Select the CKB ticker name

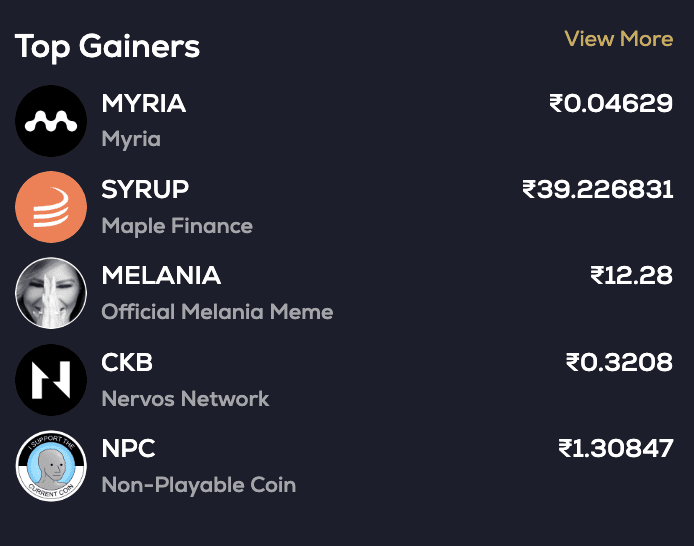(127, 362)
